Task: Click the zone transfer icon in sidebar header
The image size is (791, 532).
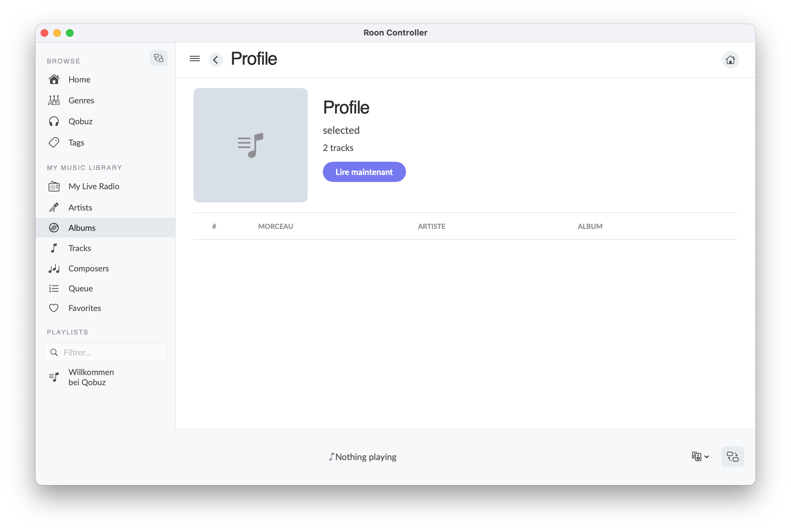Action: tap(159, 58)
